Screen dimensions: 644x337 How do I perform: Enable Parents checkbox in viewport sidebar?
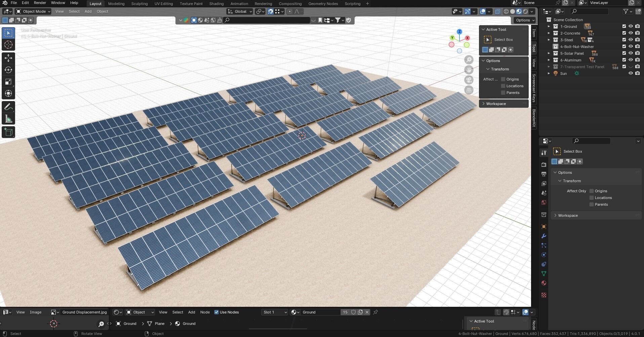pos(503,93)
